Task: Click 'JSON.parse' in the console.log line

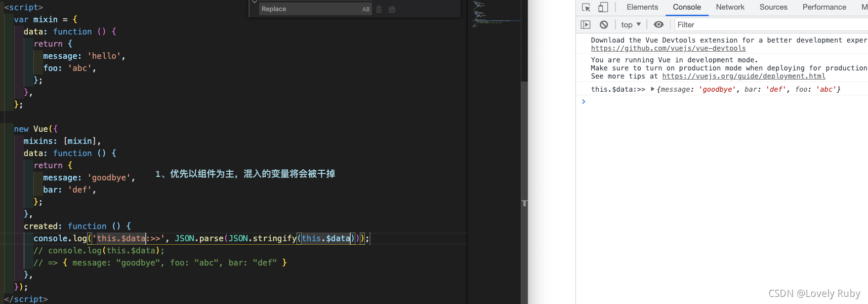Action: pos(199,238)
